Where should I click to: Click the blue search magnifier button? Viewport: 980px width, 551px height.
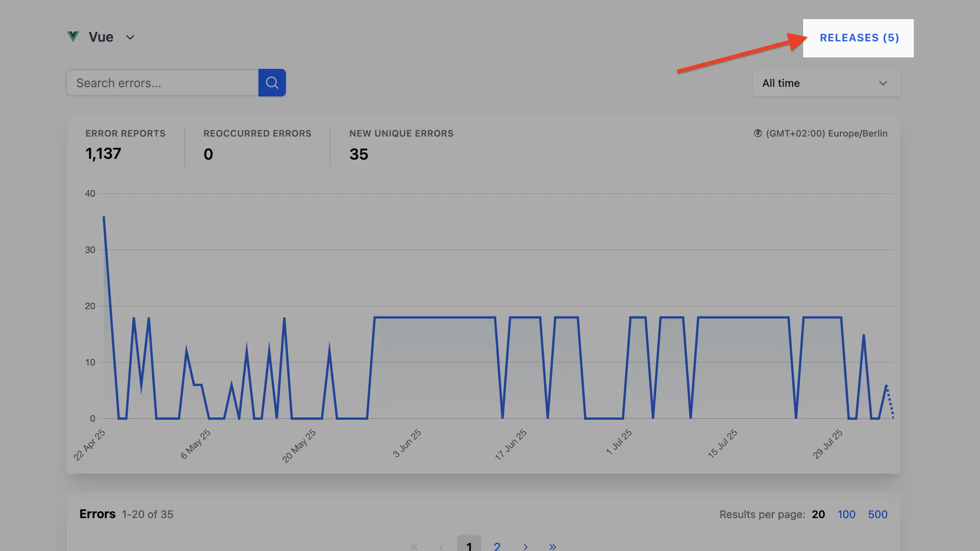click(272, 83)
